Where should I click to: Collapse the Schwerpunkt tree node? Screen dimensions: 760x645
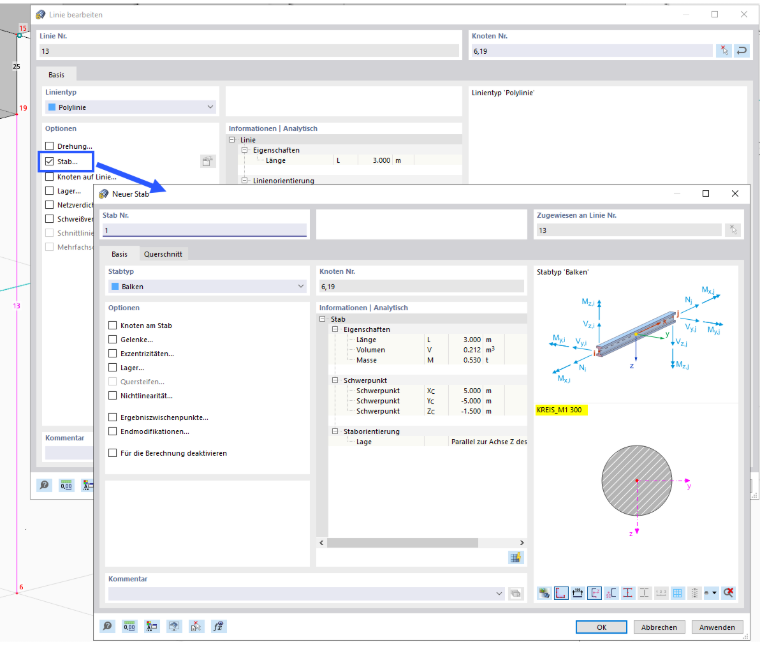(334, 380)
